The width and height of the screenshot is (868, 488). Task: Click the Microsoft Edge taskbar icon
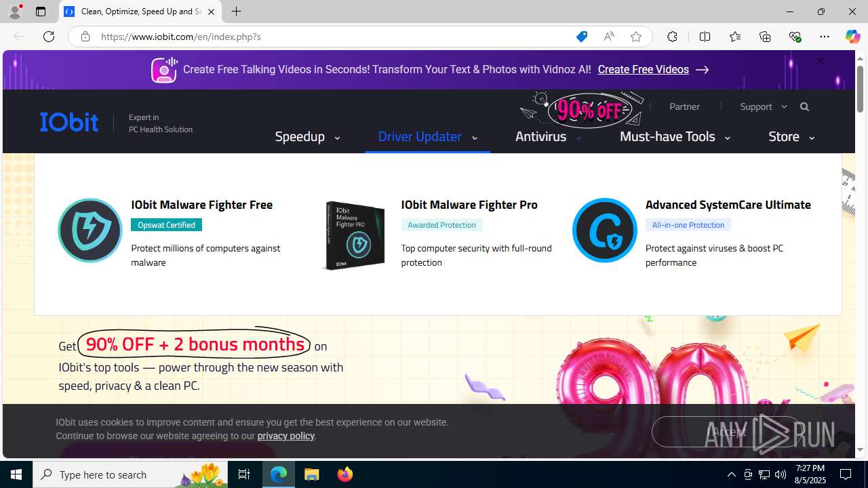tap(279, 474)
